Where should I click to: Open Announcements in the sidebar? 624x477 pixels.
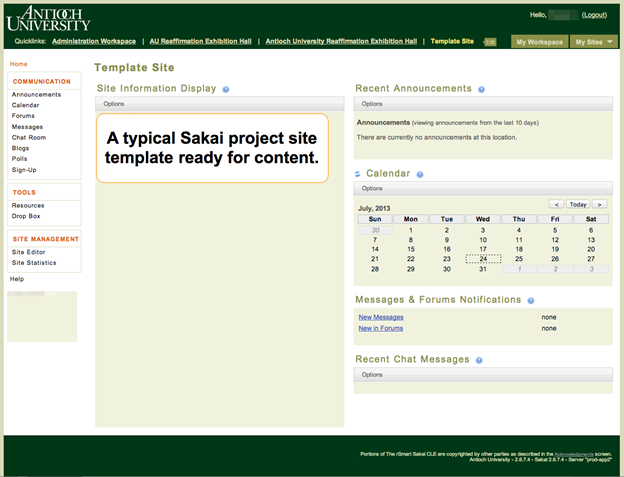[x=36, y=95]
